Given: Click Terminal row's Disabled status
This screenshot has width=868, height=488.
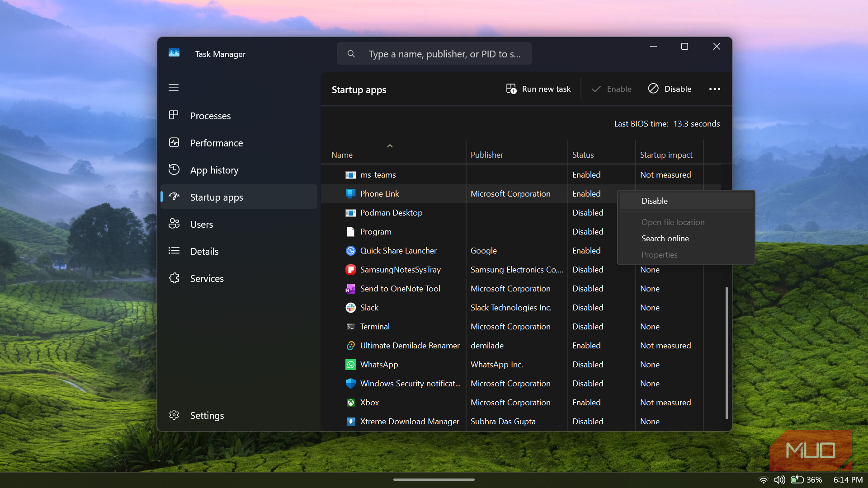Looking at the screenshot, I should click(x=588, y=327).
